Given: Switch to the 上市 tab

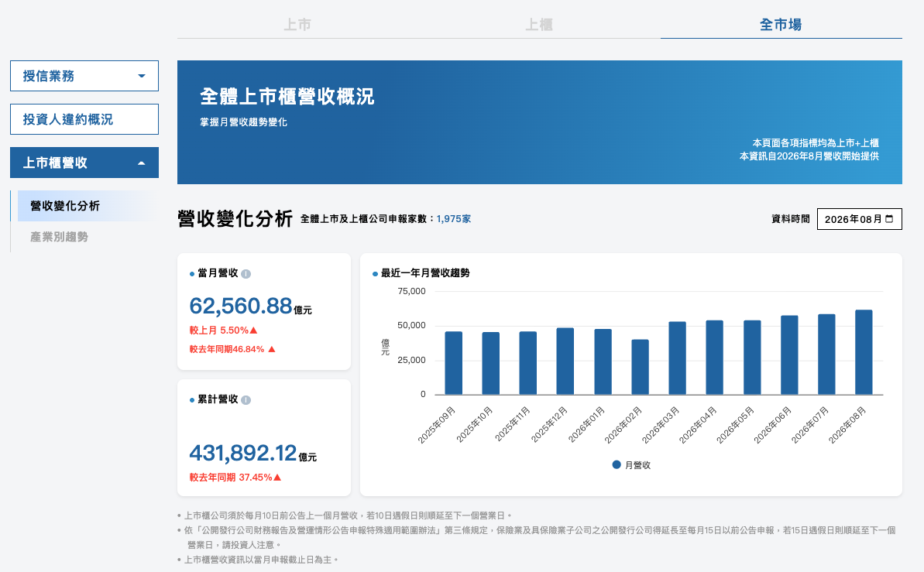Looking at the screenshot, I should (x=297, y=25).
